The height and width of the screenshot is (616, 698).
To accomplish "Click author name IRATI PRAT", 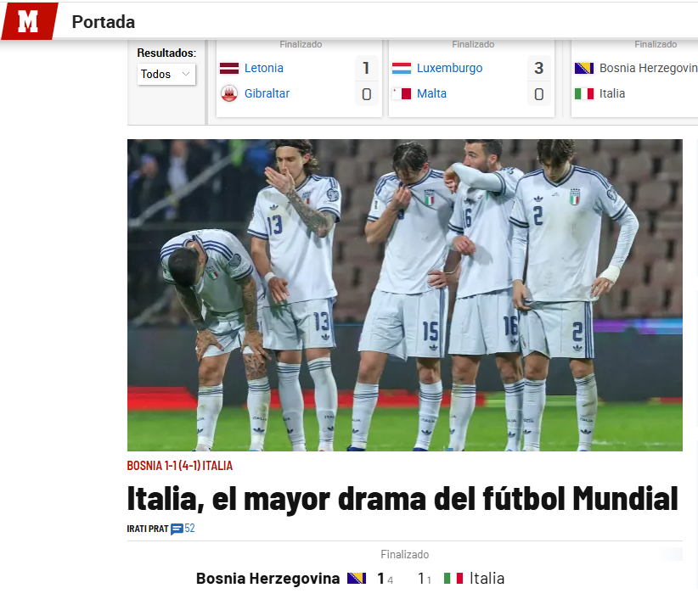I will pyautogui.click(x=148, y=529).
